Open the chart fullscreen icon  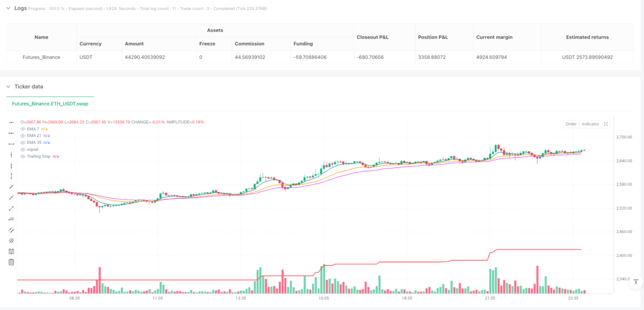606,124
